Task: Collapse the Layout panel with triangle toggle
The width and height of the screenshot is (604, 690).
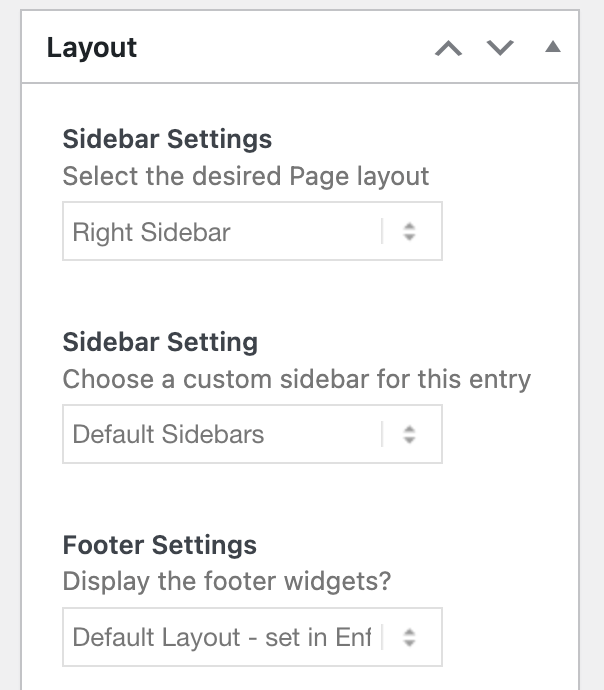Action: tap(552, 47)
